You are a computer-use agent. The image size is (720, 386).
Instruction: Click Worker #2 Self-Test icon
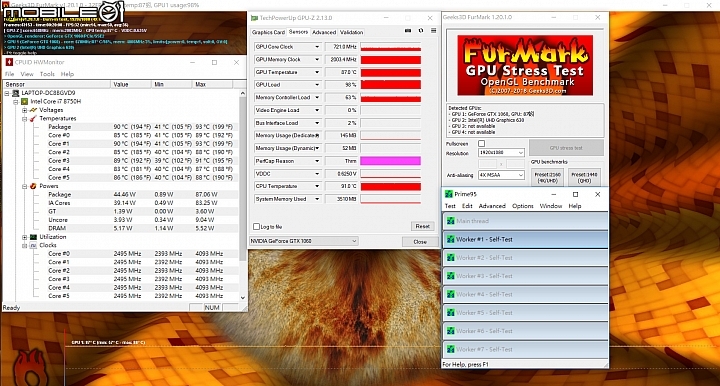click(x=450, y=257)
